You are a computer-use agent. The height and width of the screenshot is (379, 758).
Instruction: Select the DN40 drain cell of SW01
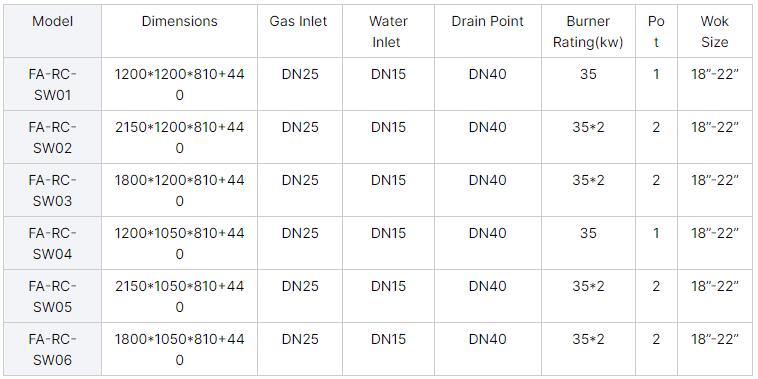[487, 84]
